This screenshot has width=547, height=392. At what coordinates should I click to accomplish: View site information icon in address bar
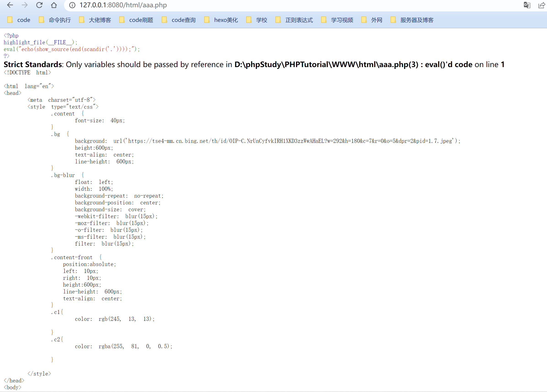click(x=72, y=5)
